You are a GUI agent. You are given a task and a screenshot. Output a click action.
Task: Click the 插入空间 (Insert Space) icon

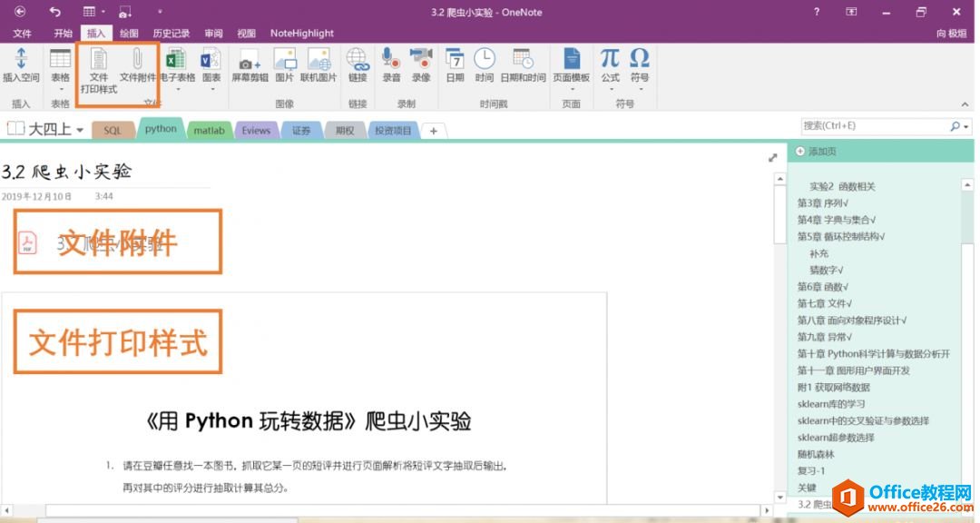pos(21,64)
